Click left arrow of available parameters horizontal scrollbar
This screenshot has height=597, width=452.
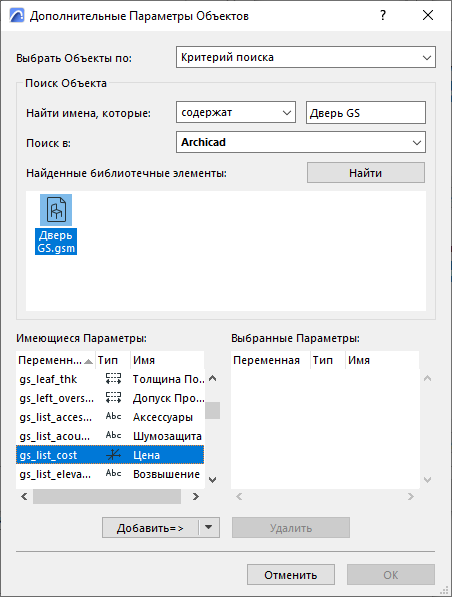coord(24,496)
